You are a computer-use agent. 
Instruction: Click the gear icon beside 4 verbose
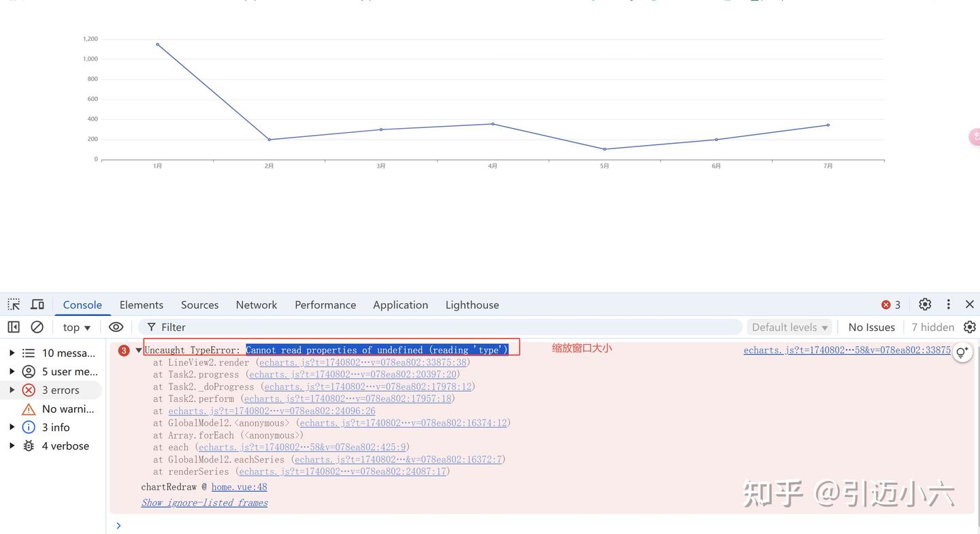click(x=29, y=445)
